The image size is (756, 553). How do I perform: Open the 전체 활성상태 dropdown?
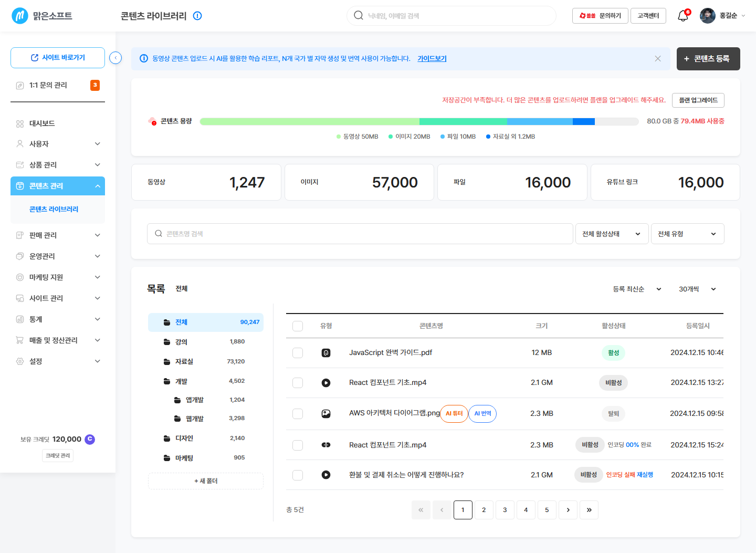click(x=612, y=234)
